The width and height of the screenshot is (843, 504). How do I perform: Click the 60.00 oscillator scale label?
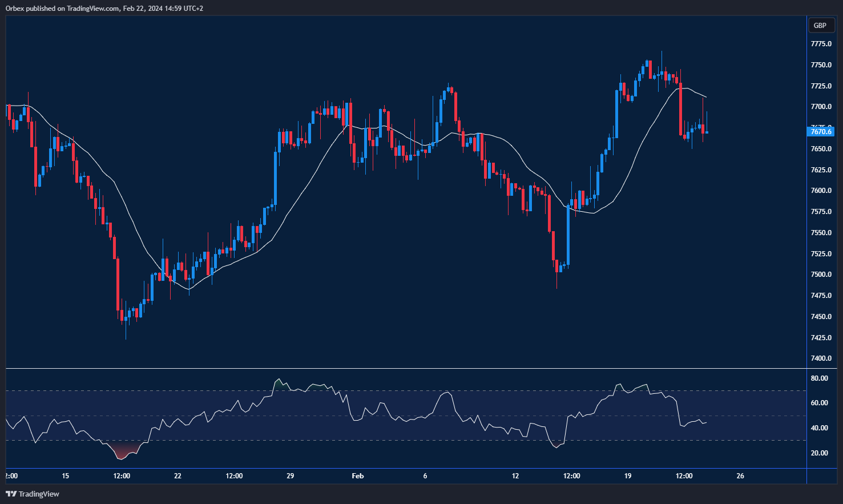(820, 403)
